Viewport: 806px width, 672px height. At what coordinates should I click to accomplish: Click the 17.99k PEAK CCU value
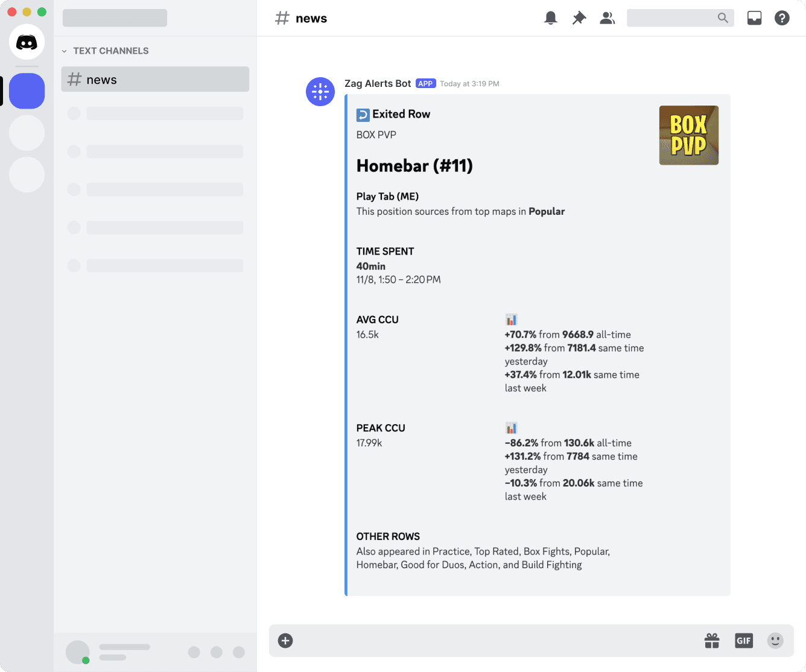(x=369, y=443)
